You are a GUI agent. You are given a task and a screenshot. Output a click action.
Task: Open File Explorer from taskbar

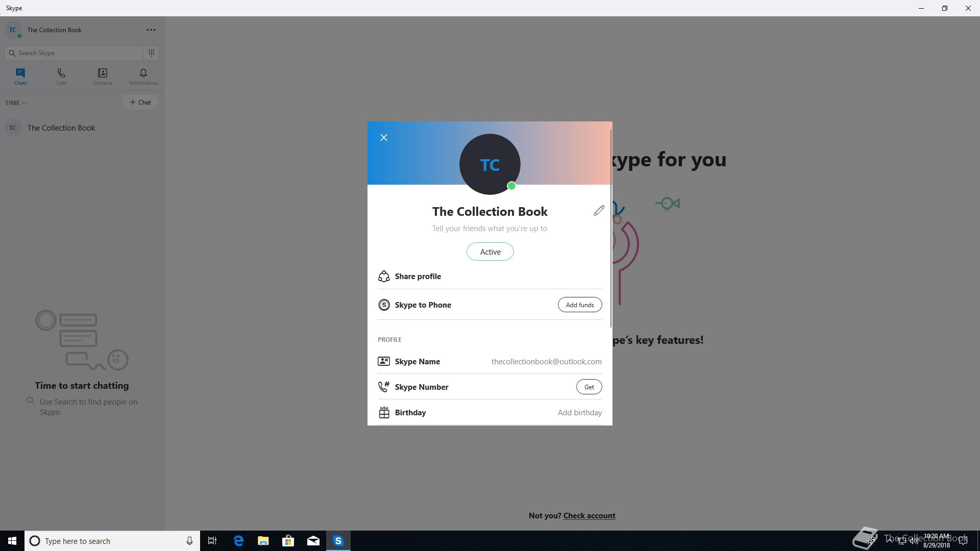(x=263, y=541)
